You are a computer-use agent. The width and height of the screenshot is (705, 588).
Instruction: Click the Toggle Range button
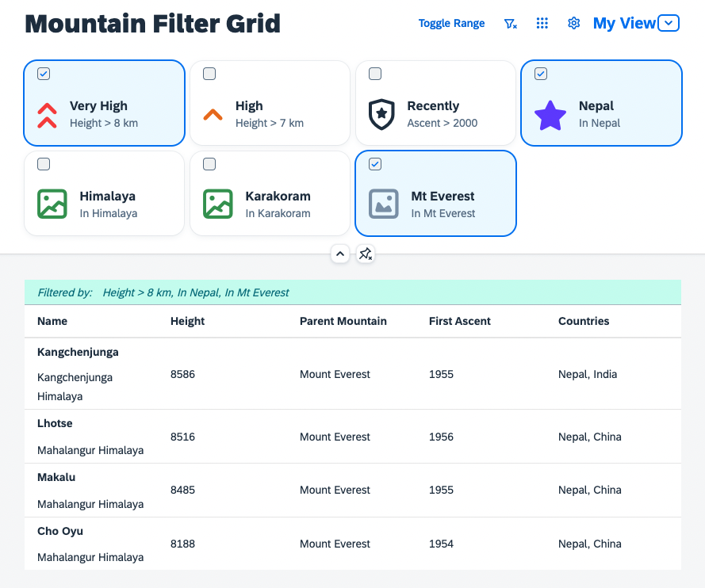[451, 23]
